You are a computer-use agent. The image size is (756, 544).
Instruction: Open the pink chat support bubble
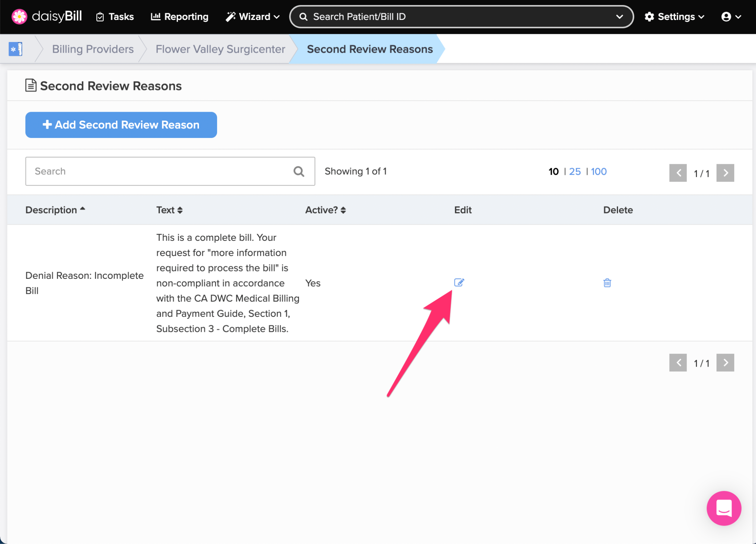(x=724, y=508)
